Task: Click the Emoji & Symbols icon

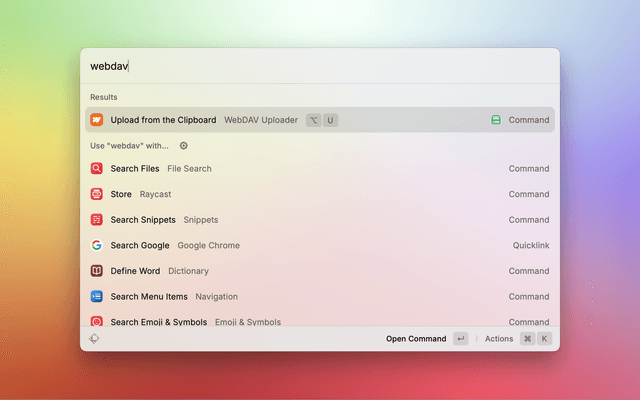Action: point(97,321)
